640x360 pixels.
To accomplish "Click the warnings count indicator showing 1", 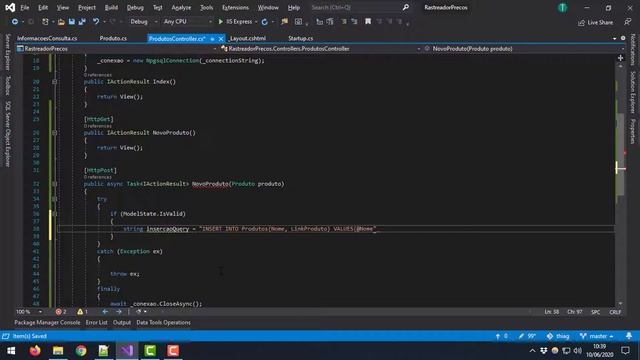I will click(82, 312).
